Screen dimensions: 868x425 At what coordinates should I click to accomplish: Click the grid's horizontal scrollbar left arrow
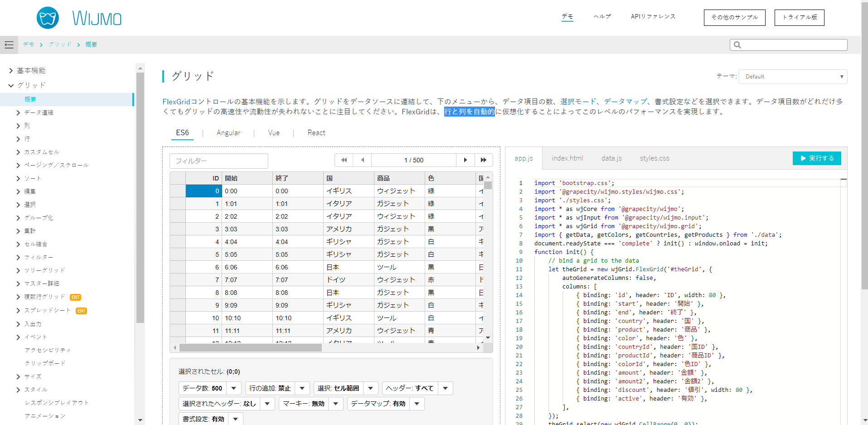175,348
